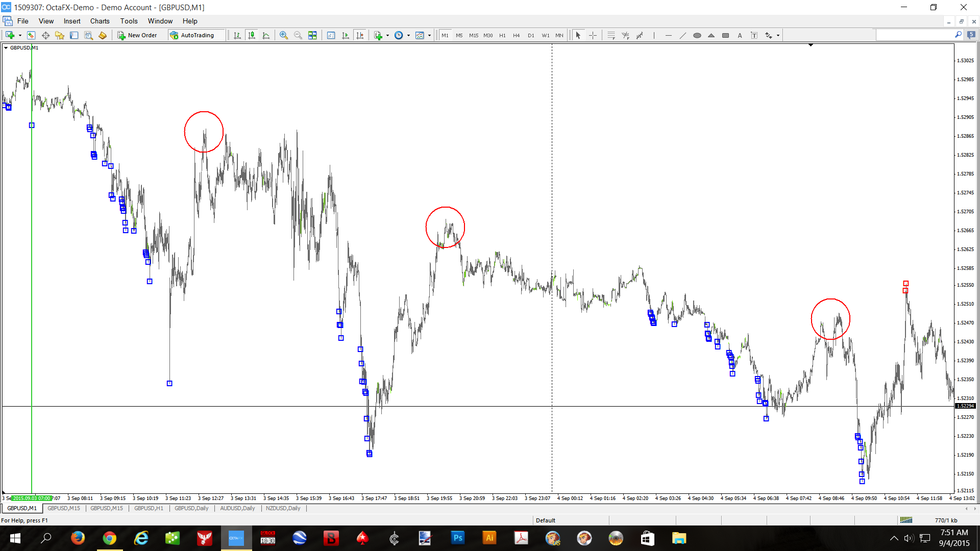Click the Indicators list icon
This screenshot has height=551, width=980.
coord(378,35)
